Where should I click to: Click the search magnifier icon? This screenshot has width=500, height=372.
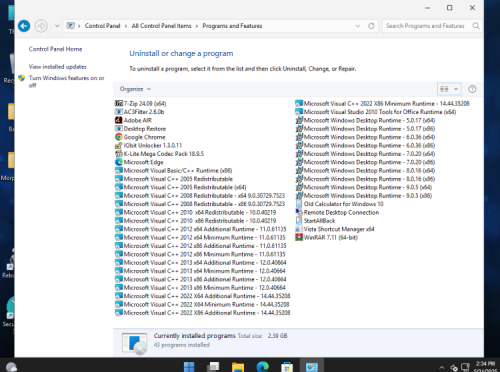tap(476, 26)
